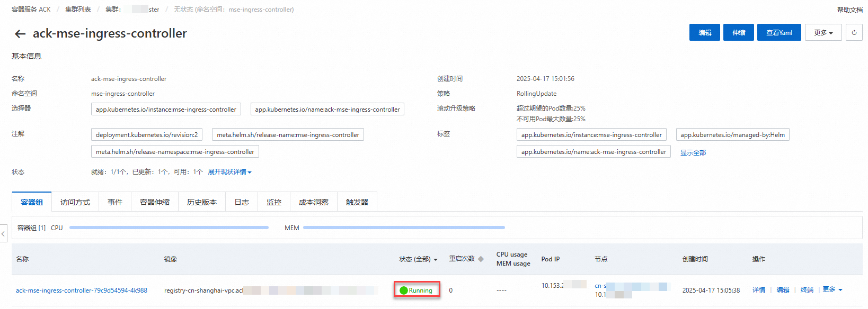Select the 容器组 tab
Image resolution: width=868 pixels, height=309 pixels.
pos(32,202)
